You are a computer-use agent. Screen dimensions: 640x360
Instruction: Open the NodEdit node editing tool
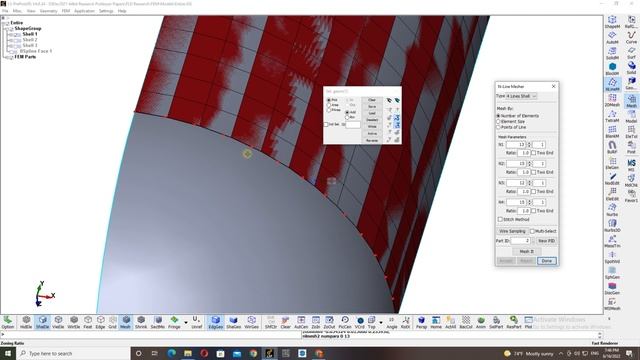point(612,178)
